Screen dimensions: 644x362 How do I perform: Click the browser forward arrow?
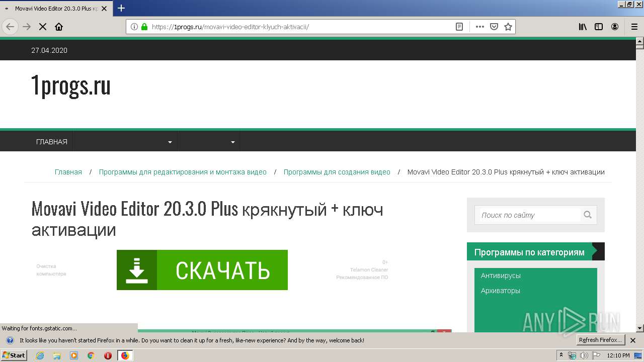click(27, 27)
